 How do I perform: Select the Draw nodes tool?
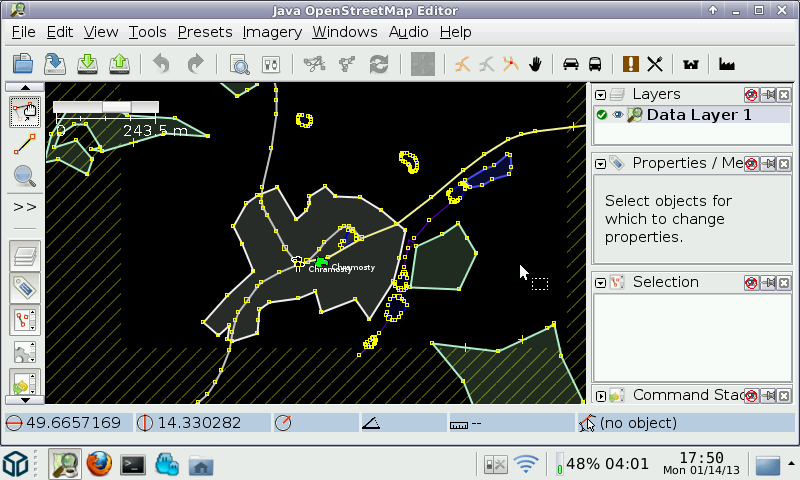24,144
